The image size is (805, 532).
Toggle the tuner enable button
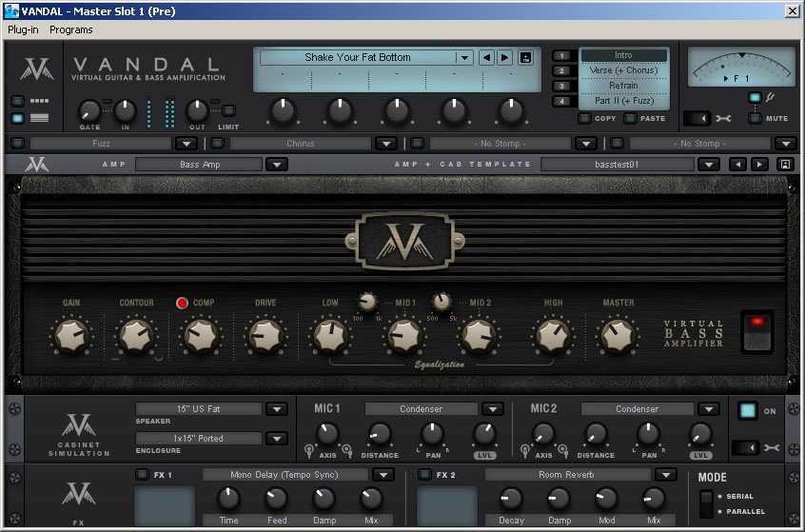click(x=755, y=97)
